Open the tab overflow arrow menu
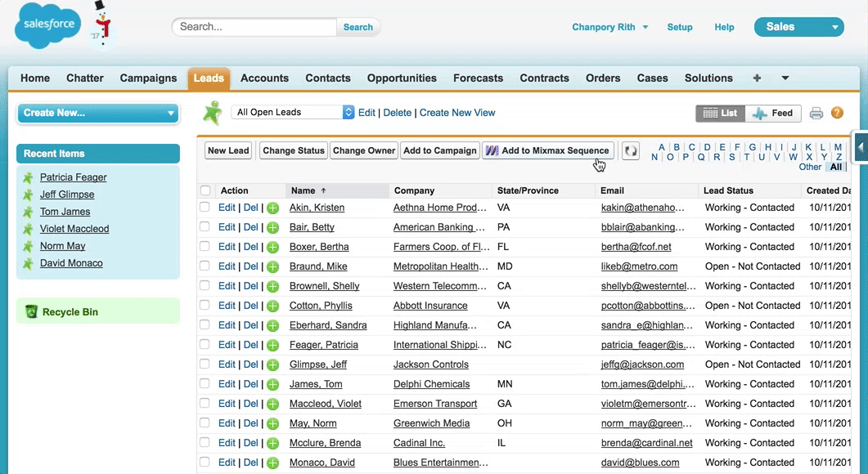 785,78
